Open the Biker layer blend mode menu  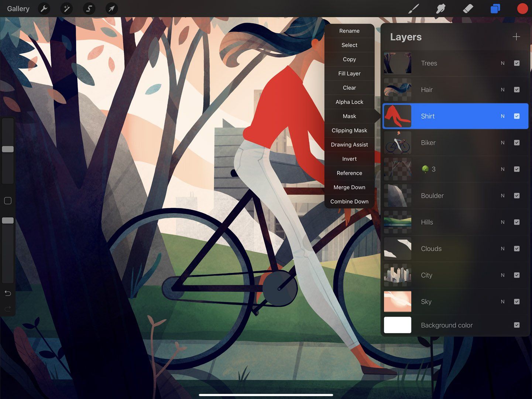pyautogui.click(x=502, y=143)
